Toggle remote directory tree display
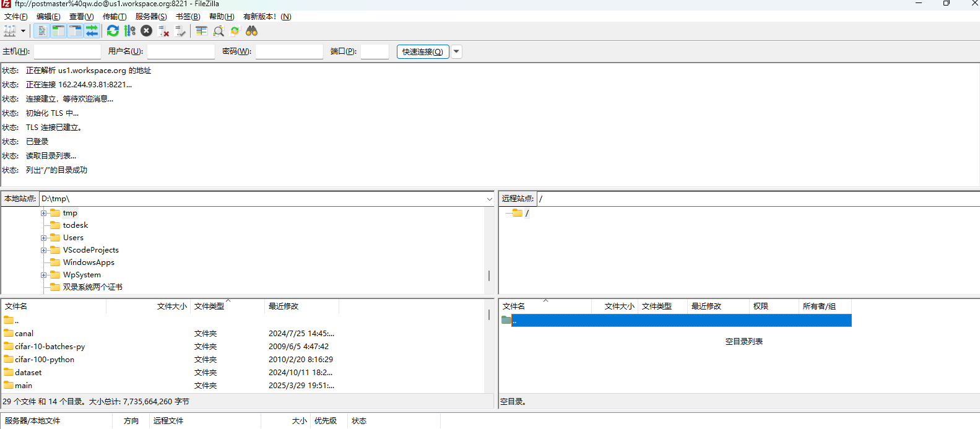Image resolution: width=980 pixels, height=429 pixels. 75,31
